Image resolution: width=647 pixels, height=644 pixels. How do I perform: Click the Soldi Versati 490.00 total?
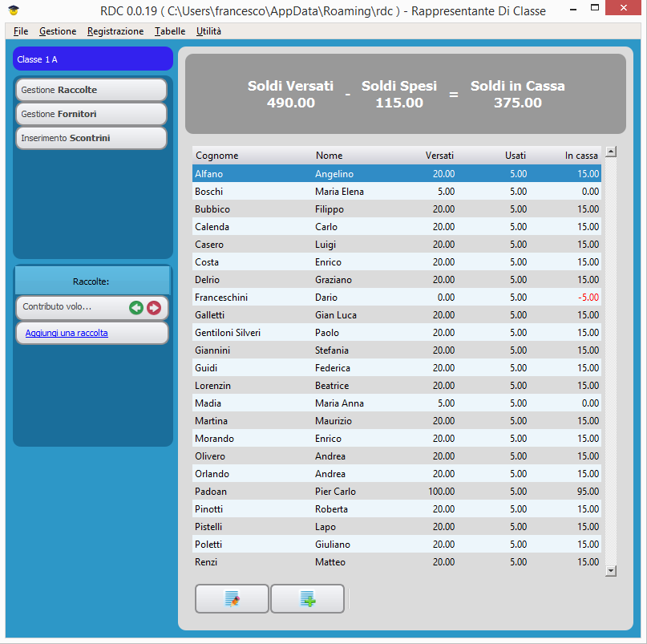[290, 95]
